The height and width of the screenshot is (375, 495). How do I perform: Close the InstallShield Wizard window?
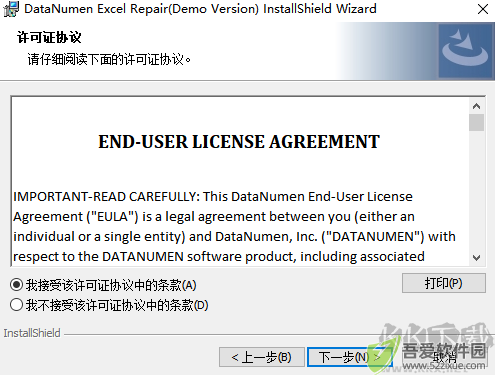coord(483,9)
